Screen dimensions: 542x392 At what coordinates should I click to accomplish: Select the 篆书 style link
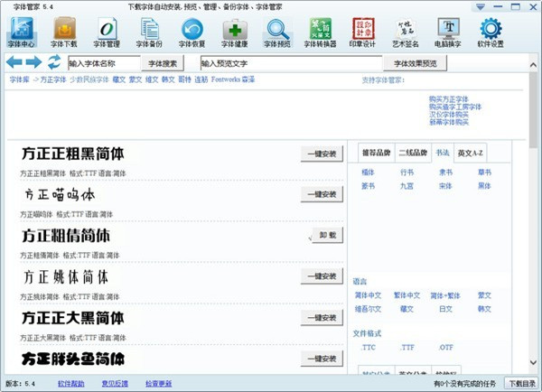pos(368,186)
